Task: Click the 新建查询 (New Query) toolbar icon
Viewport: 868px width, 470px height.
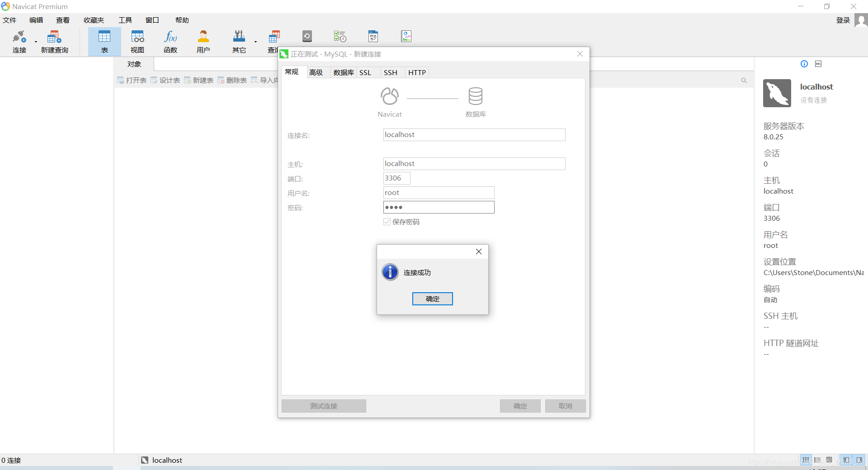Action: point(54,41)
